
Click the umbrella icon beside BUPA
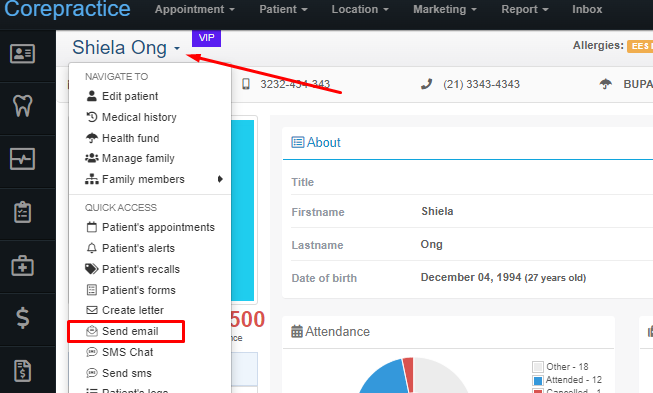pos(606,84)
